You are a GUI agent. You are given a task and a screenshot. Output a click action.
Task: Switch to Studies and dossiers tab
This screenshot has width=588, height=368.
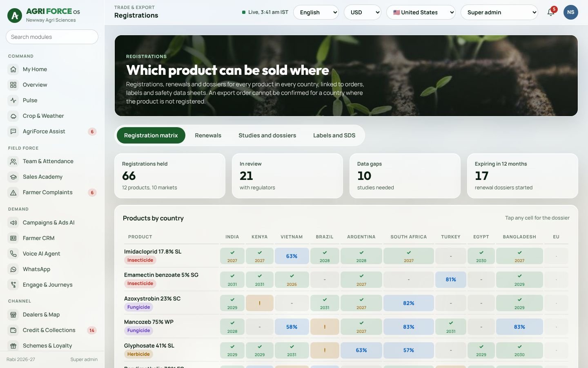coord(267,135)
